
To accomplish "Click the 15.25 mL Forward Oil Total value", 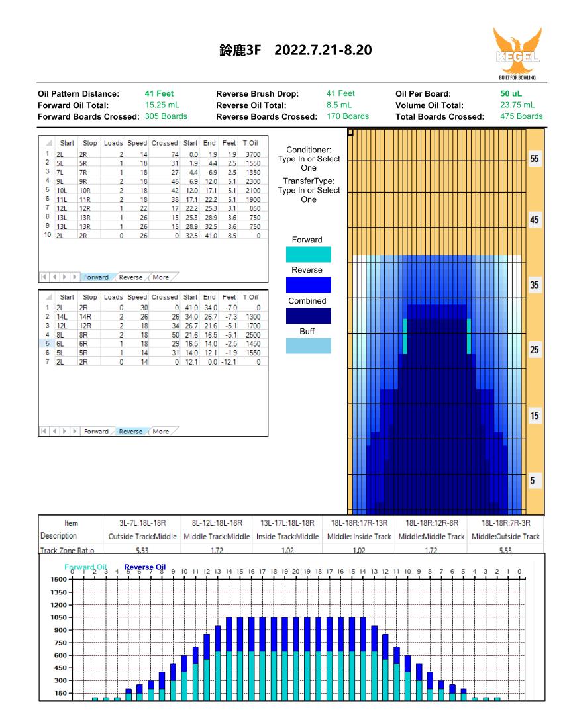I will 162,105.
